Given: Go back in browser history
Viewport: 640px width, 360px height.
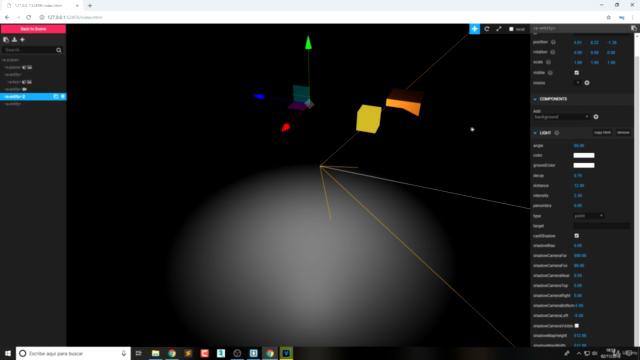Looking at the screenshot, I should point(7,18).
